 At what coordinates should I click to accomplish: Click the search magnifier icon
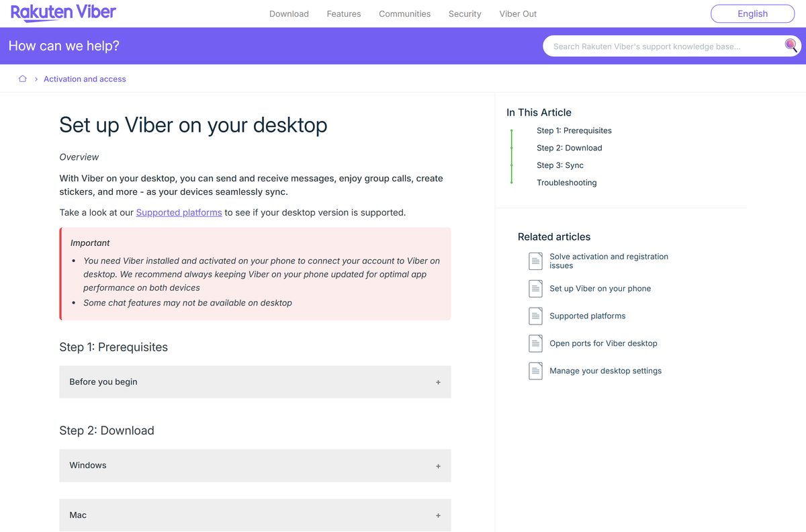coord(791,46)
